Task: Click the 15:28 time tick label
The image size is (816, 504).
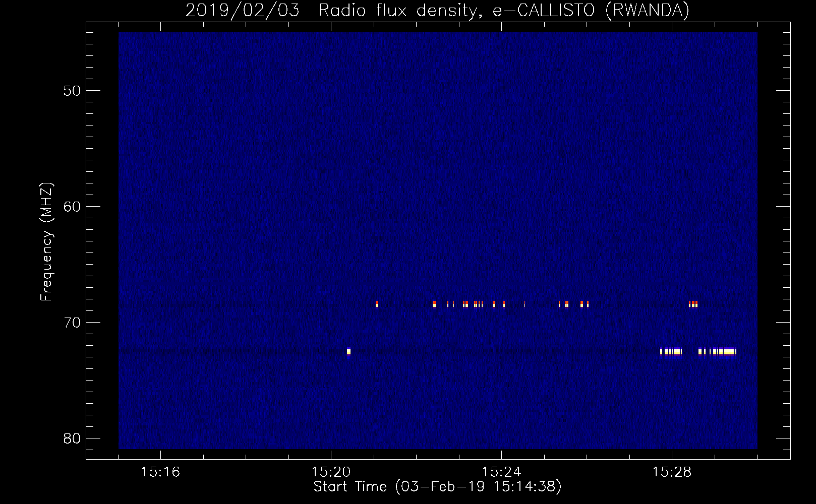Action: [672, 472]
